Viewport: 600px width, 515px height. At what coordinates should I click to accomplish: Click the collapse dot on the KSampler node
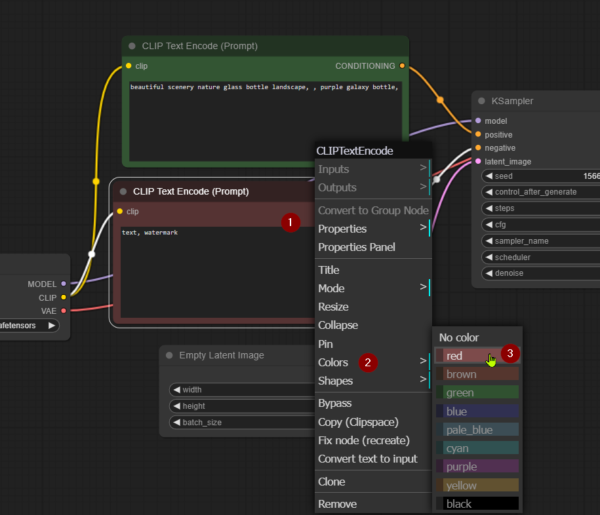pyautogui.click(x=481, y=101)
